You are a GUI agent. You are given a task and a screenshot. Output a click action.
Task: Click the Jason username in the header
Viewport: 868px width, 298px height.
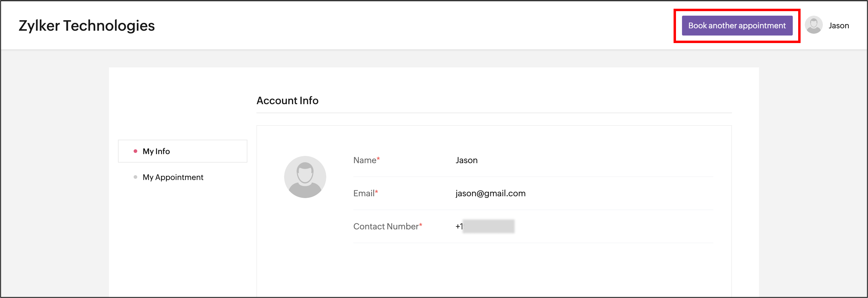click(x=838, y=26)
